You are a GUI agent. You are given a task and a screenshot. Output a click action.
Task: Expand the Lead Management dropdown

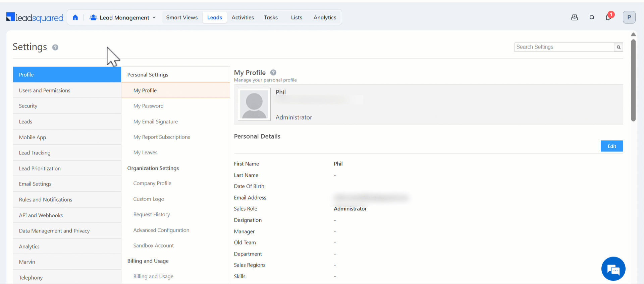tap(123, 17)
